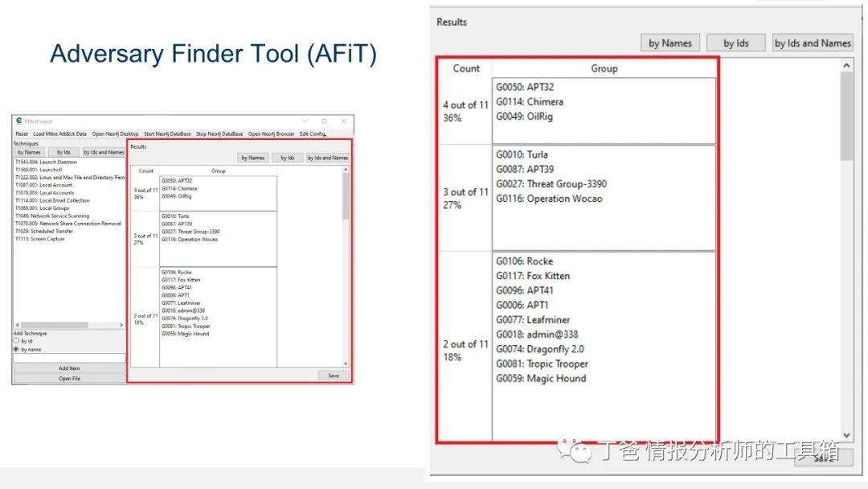Click G0087: APT39 in enlarged Results view
The height and width of the screenshot is (489, 868).
click(x=525, y=170)
